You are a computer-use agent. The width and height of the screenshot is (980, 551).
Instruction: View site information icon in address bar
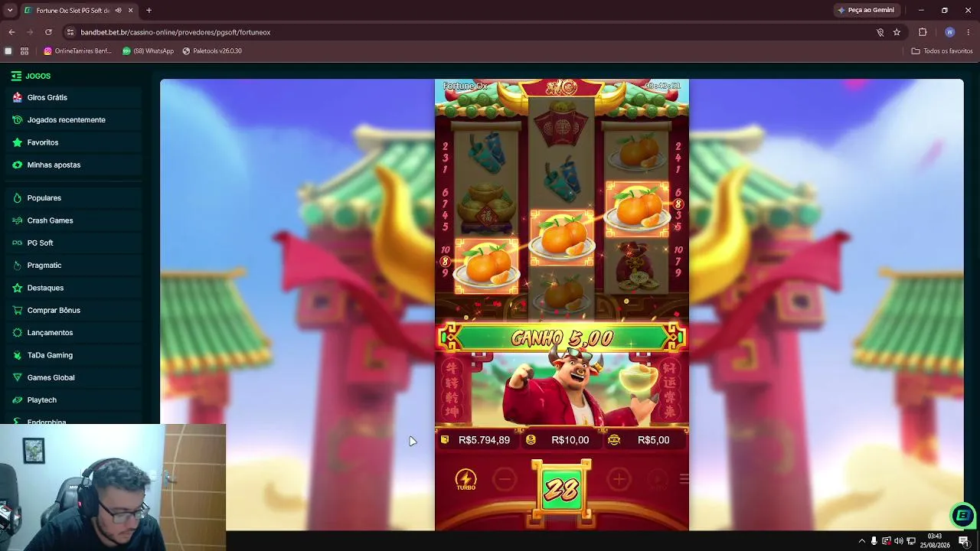pos(70,32)
